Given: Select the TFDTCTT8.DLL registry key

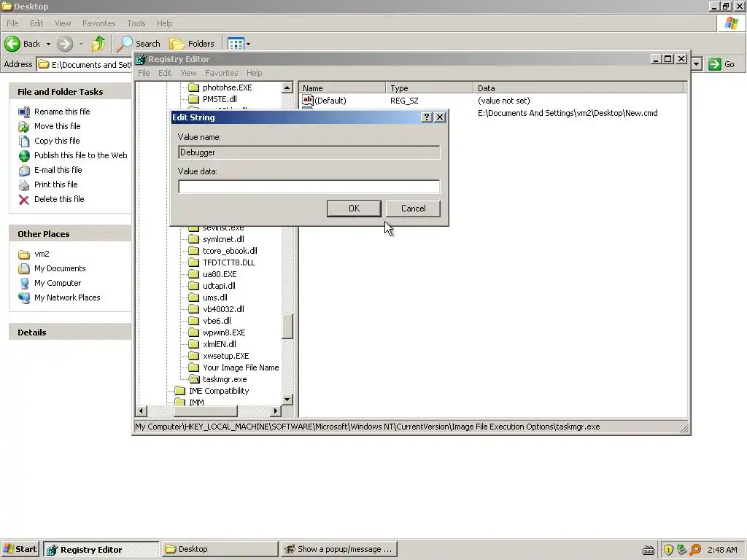Looking at the screenshot, I should point(228,262).
